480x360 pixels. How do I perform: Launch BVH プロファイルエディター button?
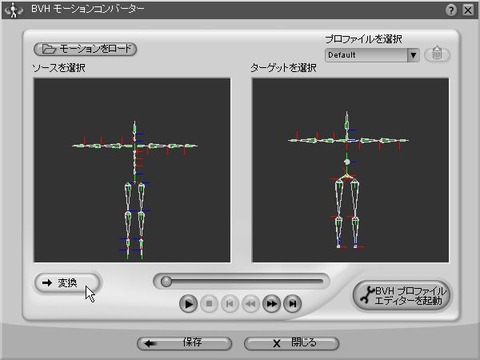(401, 295)
